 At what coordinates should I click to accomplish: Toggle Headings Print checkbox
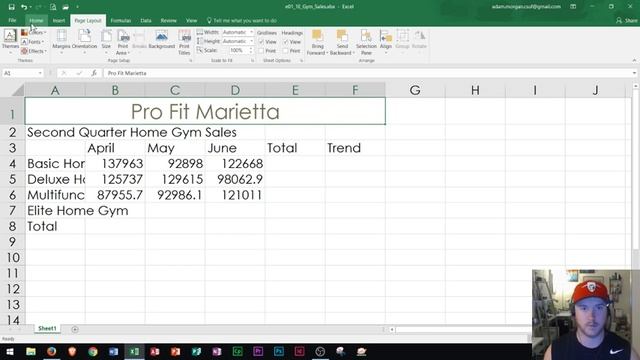coord(286,51)
